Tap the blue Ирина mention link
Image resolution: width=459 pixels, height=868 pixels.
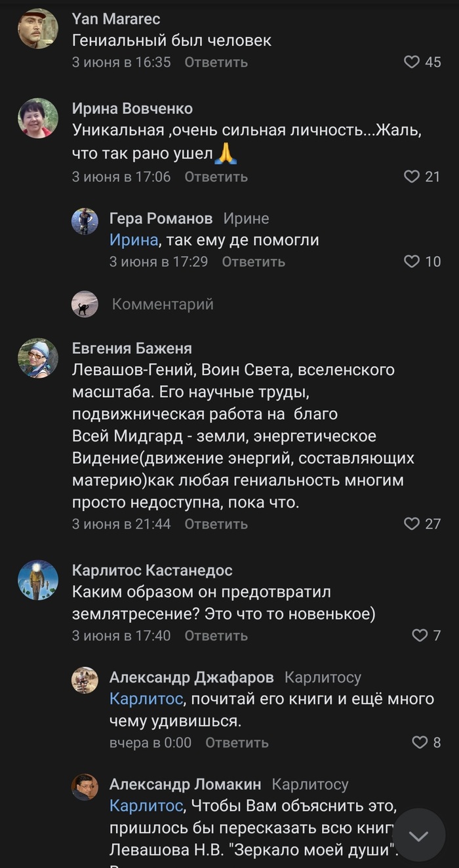[x=134, y=240]
